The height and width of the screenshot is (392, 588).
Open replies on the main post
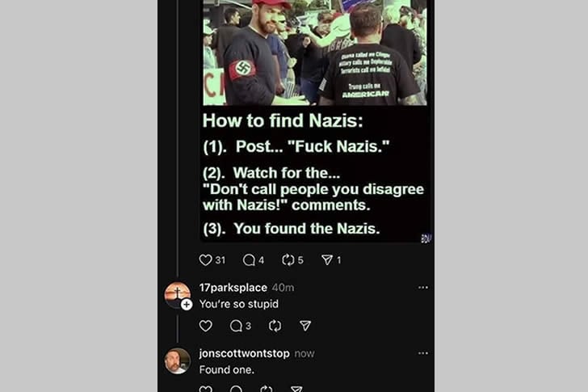pyautogui.click(x=249, y=260)
